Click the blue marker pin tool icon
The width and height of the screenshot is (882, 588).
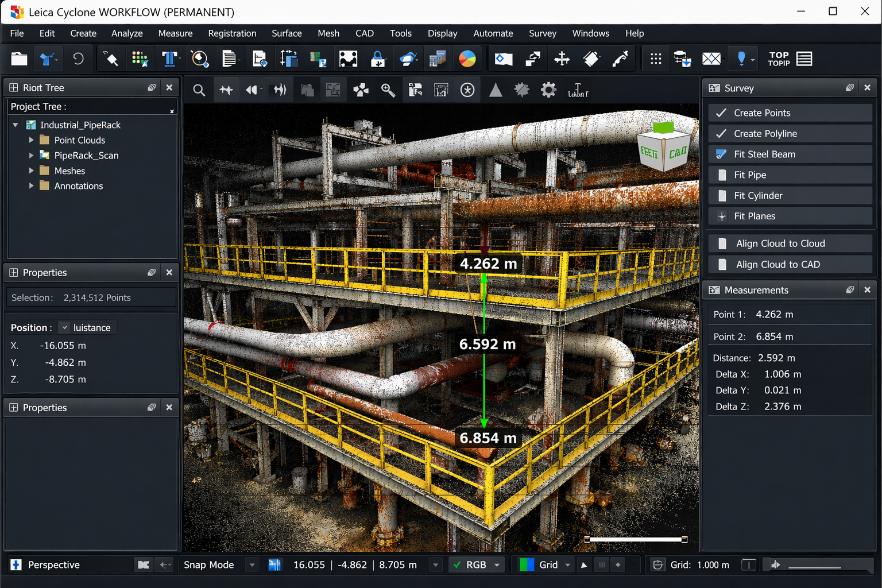(x=741, y=59)
